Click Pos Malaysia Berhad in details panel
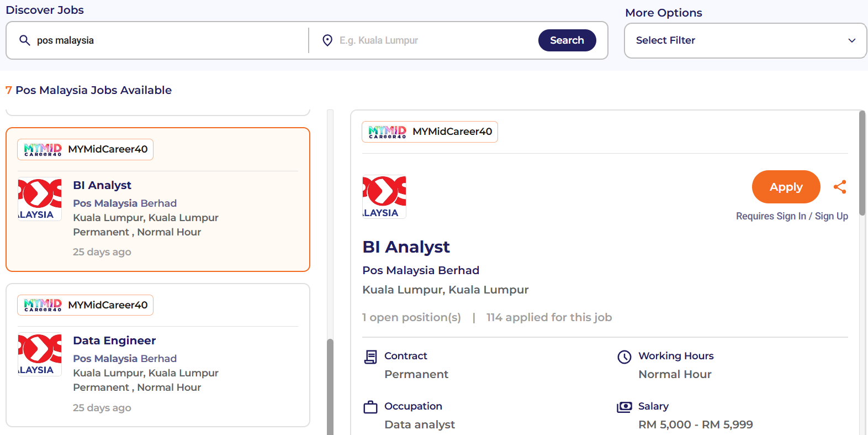Viewport: 868px width, 435px height. pos(421,270)
